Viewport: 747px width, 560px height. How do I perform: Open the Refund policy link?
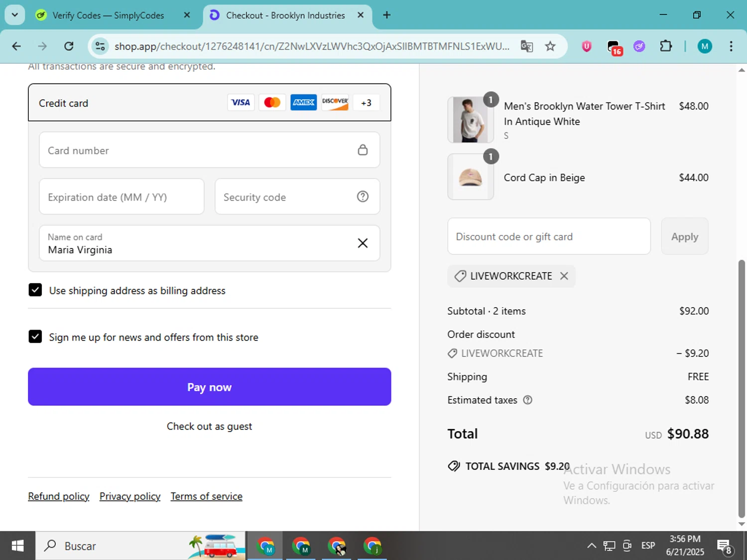click(x=59, y=496)
